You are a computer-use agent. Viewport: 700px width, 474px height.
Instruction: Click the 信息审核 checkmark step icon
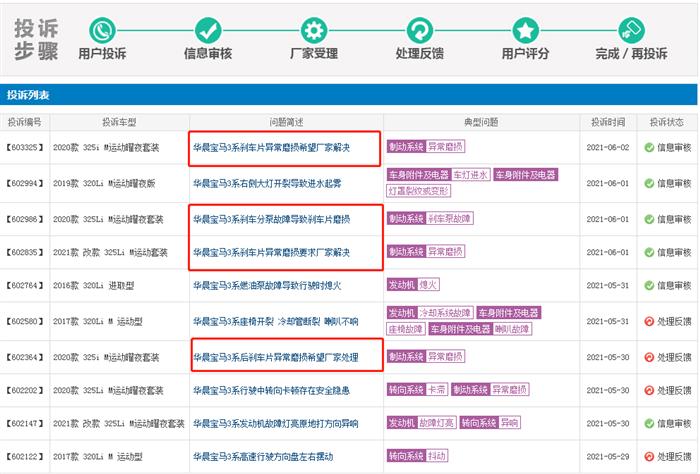point(208,30)
